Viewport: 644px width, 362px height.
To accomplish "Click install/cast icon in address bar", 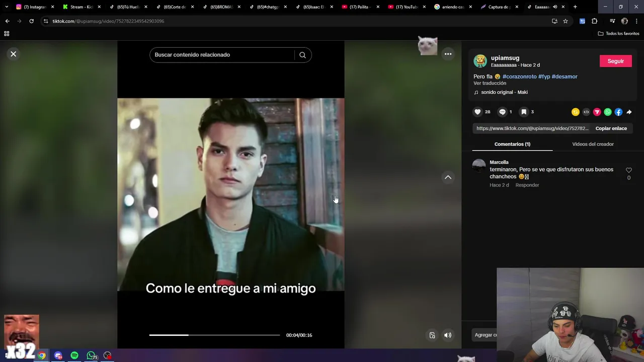I will (x=554, y=21).
